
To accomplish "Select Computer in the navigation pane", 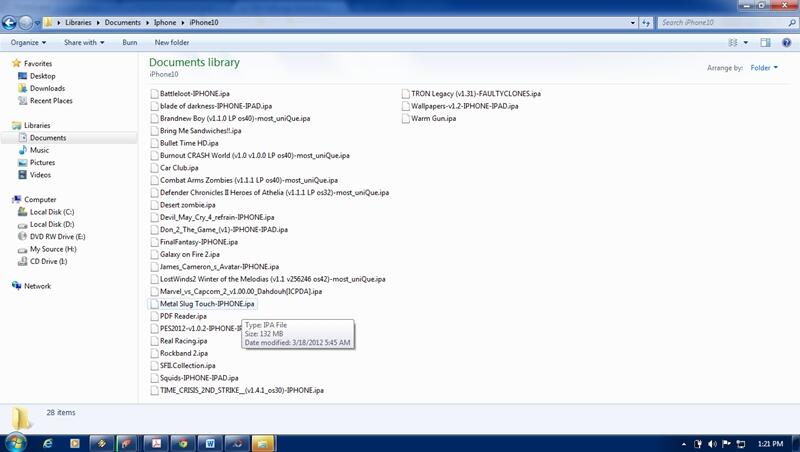I will [x=40, y=199].
